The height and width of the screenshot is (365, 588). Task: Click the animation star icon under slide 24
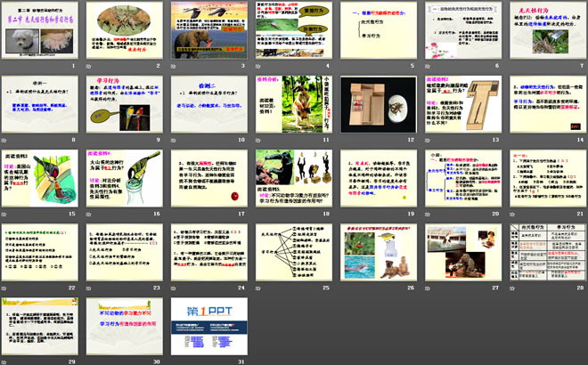coord(174,288)
